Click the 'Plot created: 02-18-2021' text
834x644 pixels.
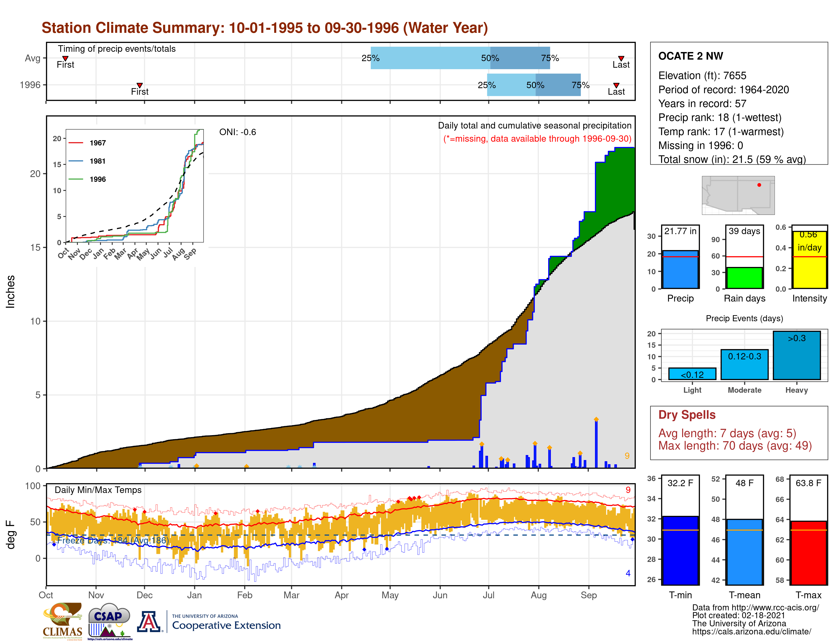click(738, 615)
